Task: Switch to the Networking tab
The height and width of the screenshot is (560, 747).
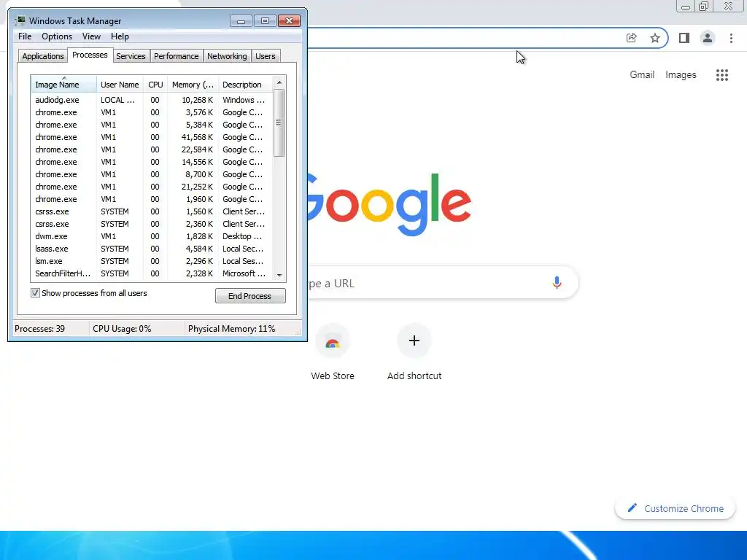Action: click(x=228, y=55)
